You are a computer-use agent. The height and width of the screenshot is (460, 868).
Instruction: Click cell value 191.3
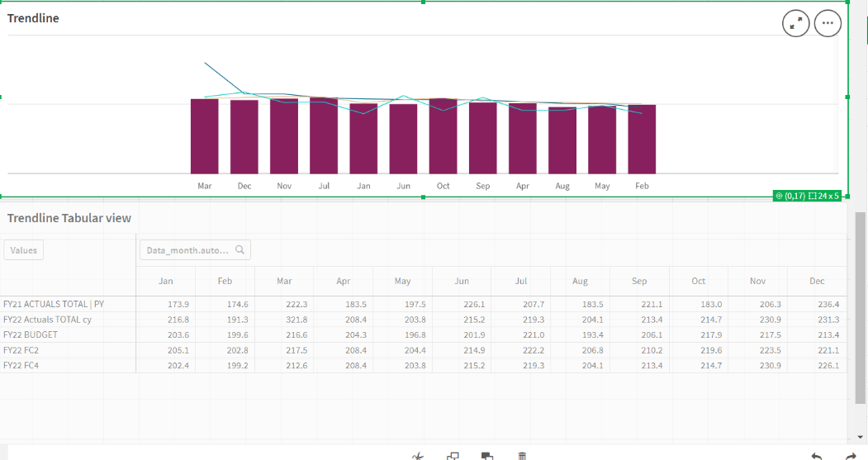tap(238, 320)
